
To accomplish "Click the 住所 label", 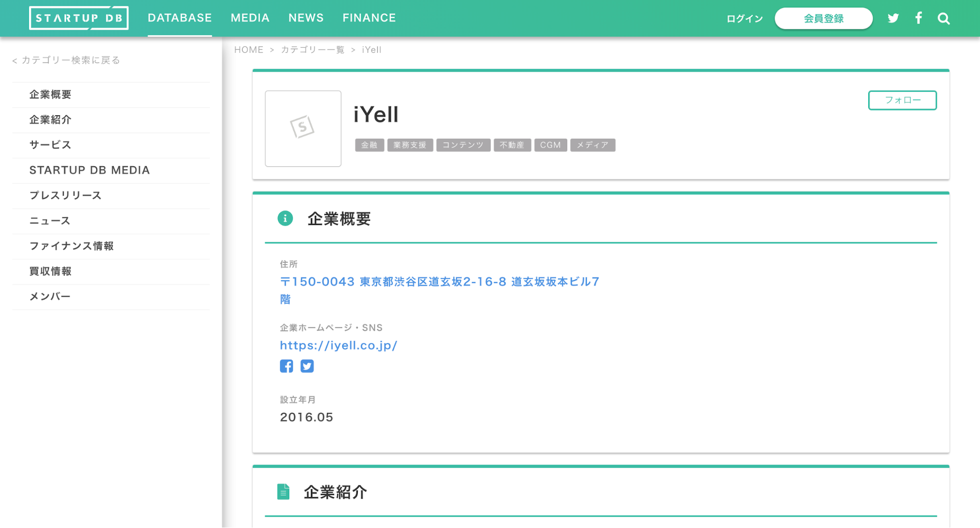I will [289, 264].
